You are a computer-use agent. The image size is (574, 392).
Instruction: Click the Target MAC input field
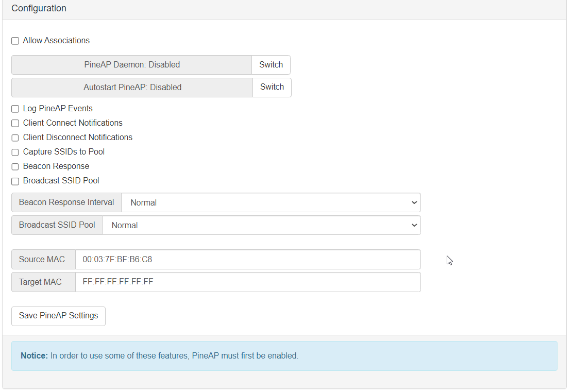[x=248, y=282]
